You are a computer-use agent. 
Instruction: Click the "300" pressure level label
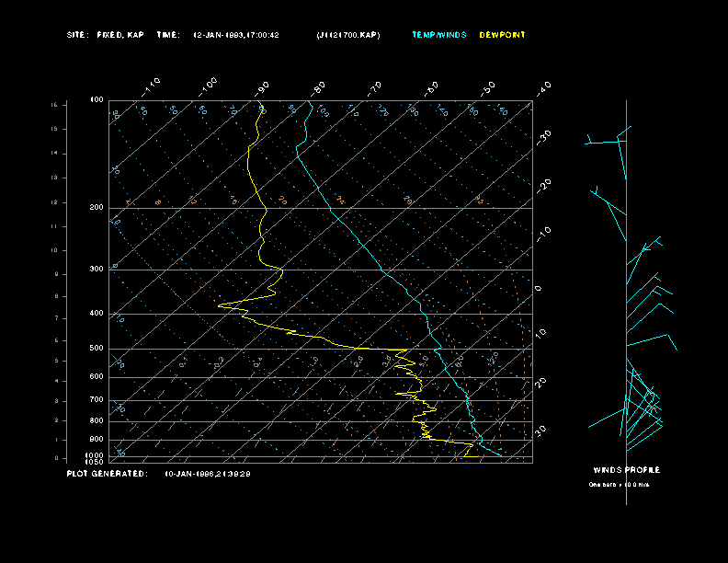(x=97, y=269)
